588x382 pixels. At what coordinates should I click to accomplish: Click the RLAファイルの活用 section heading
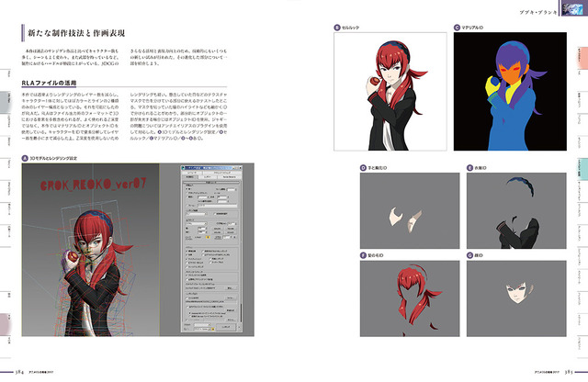(48, 84)
